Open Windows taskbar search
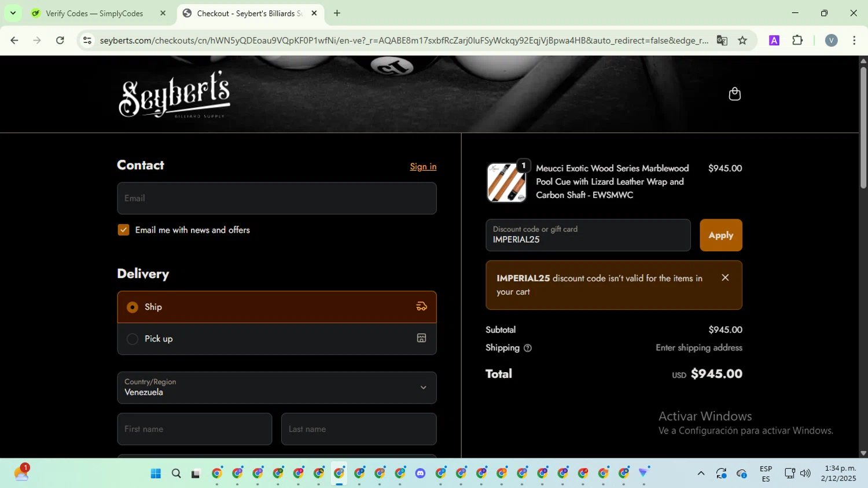 click(176, 474)
